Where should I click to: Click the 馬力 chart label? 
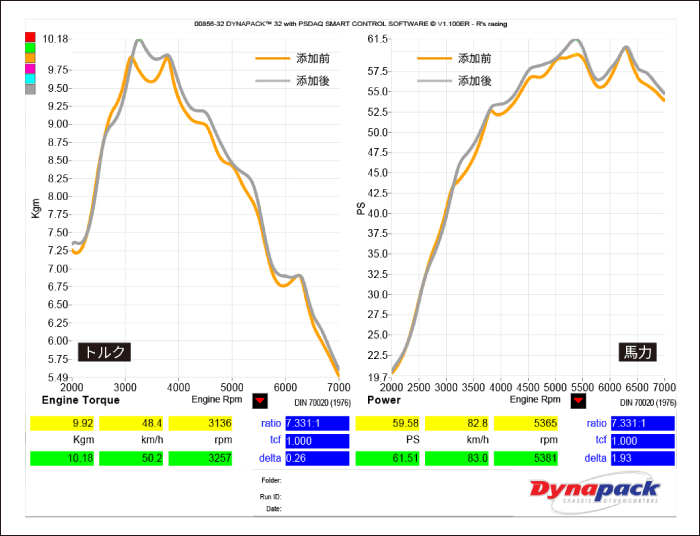coord(637,352)
